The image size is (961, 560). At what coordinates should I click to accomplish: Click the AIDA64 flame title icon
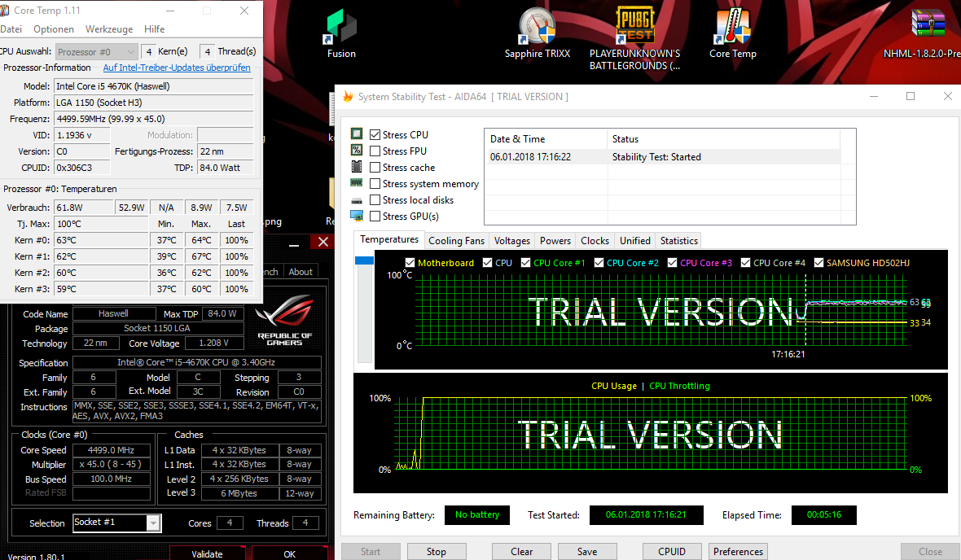click(348, 97)
